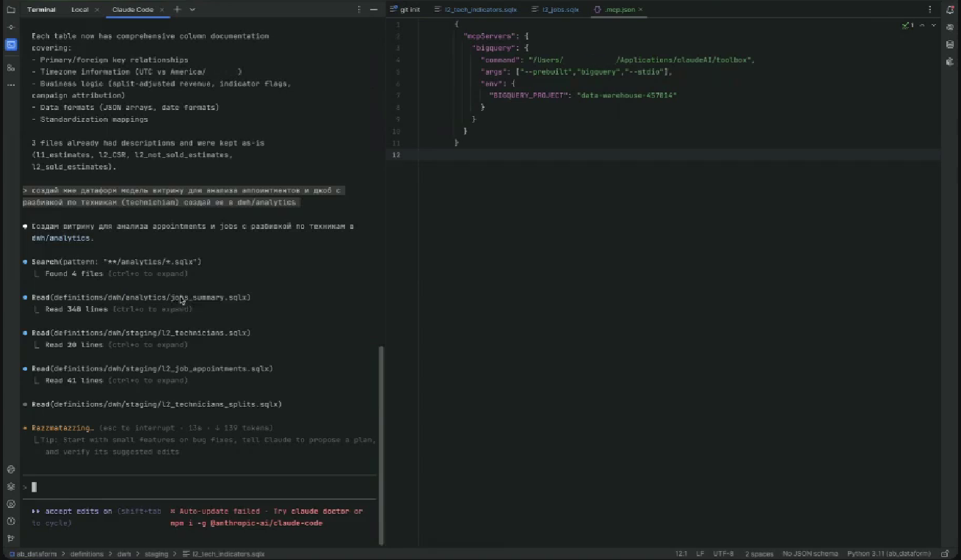Click the Terminal tool window icon

[x=10, y=45]
